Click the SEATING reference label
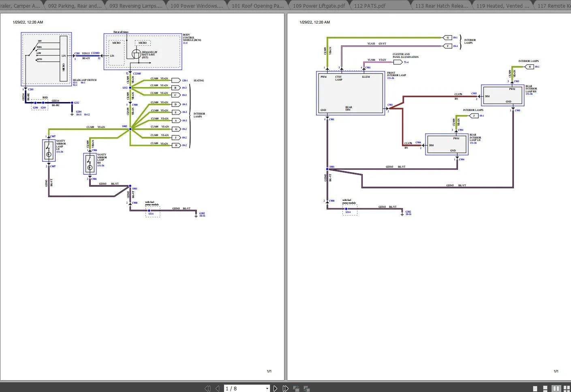This screenshot has height=392, width=571. [199, 81]
